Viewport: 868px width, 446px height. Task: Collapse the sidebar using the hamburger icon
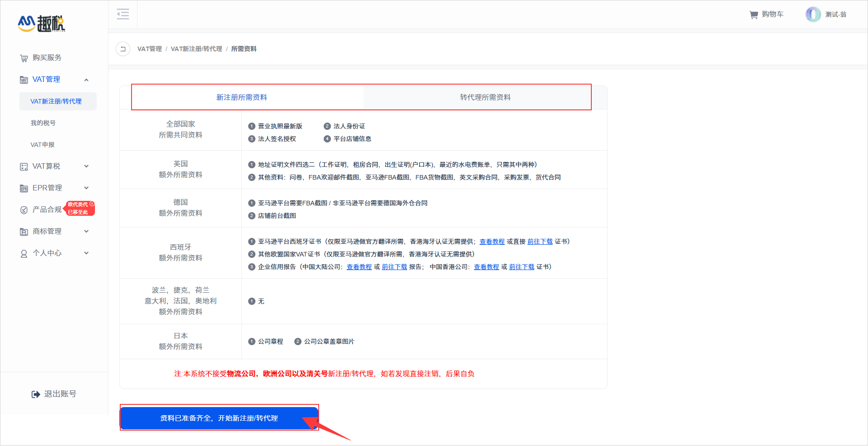click(123, 14)
